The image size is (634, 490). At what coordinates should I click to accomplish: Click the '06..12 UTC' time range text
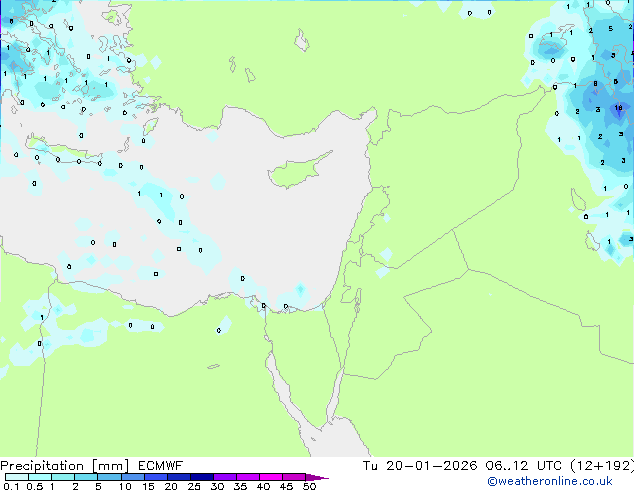click(x=524, y=466)
